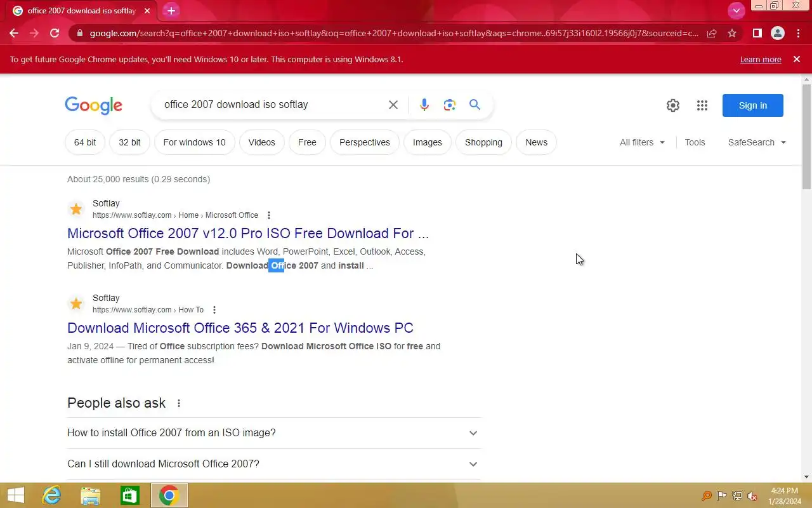This screenshot has height=508, width=812.
Task: Select the For windows 10 chip
Action: 194,142
